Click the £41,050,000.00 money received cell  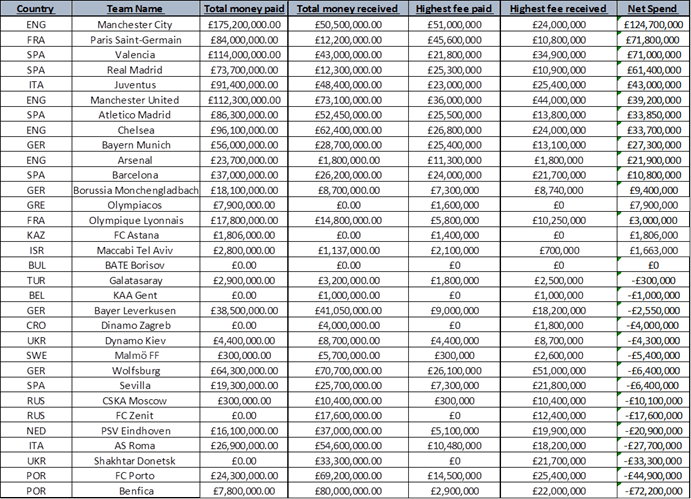[x=348, y=310]
